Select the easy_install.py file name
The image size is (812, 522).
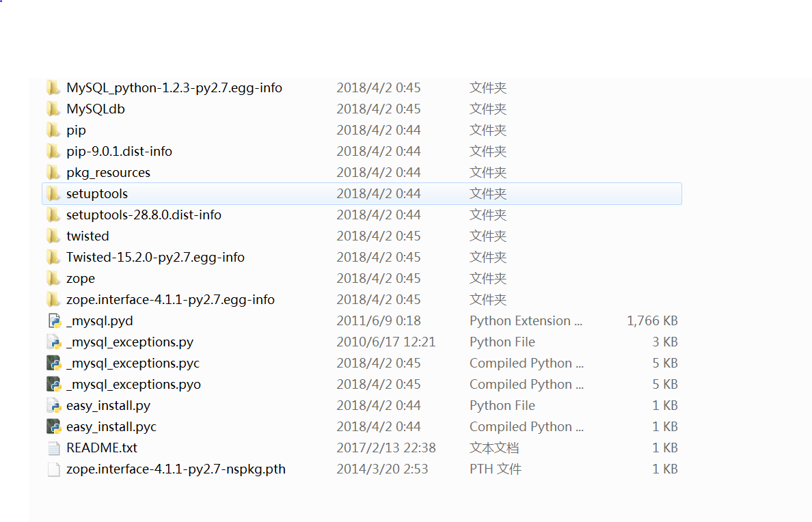point(108,406)
